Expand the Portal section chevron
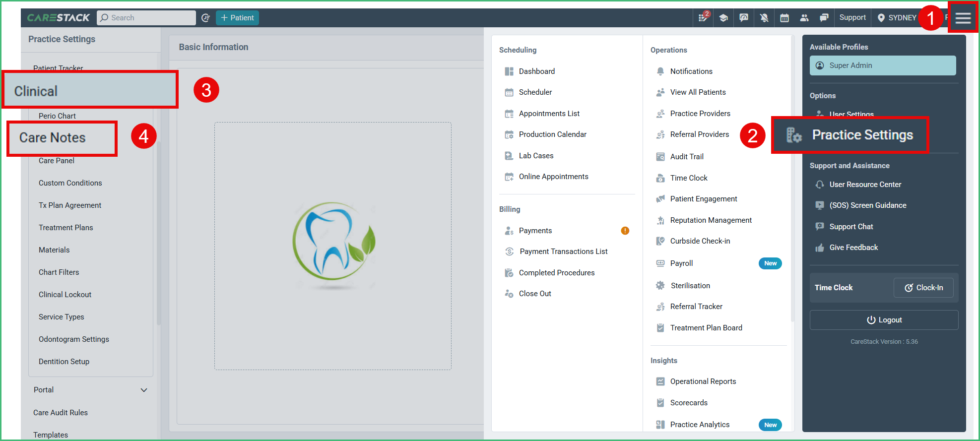This screenshot has width=980, height=441. [144, 390]
